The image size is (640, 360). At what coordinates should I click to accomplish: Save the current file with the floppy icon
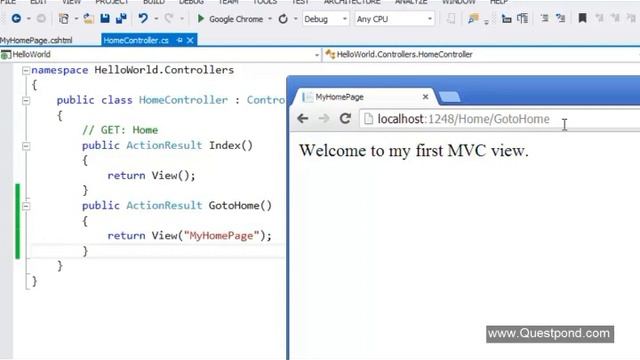coord(105,18)
